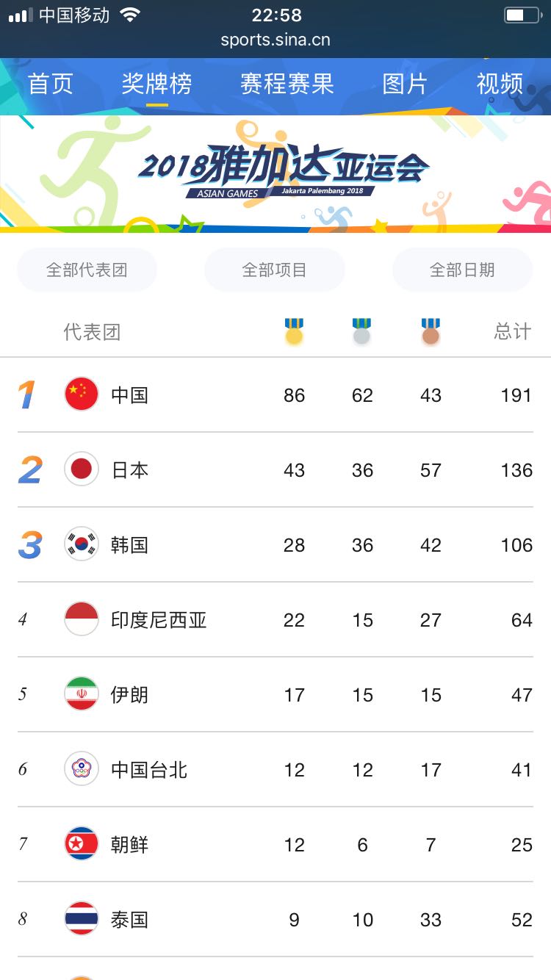This screenshot has width=551, height=980.
Task: Tap Indonesia's flag icon
Action: [x=81, y=619]
